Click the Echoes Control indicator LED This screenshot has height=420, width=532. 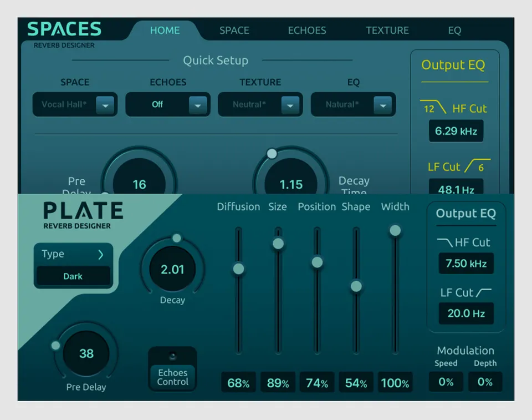tap(173, 356)
